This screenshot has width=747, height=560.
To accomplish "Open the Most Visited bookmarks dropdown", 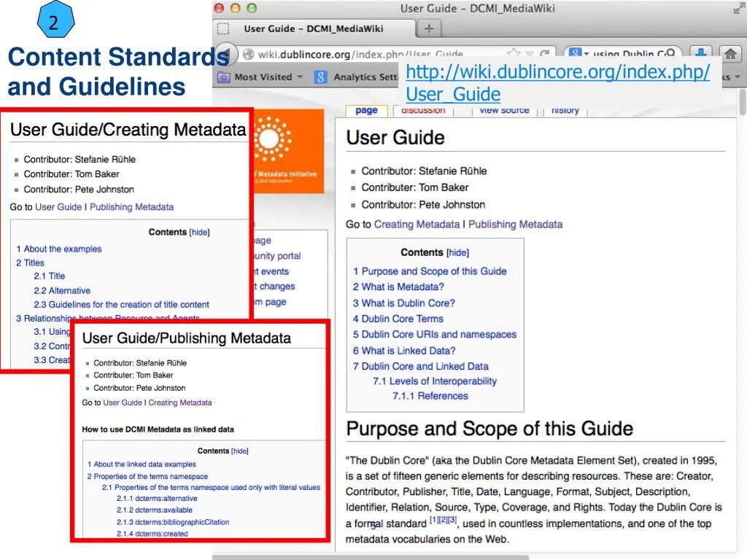I will click(299, 77).
